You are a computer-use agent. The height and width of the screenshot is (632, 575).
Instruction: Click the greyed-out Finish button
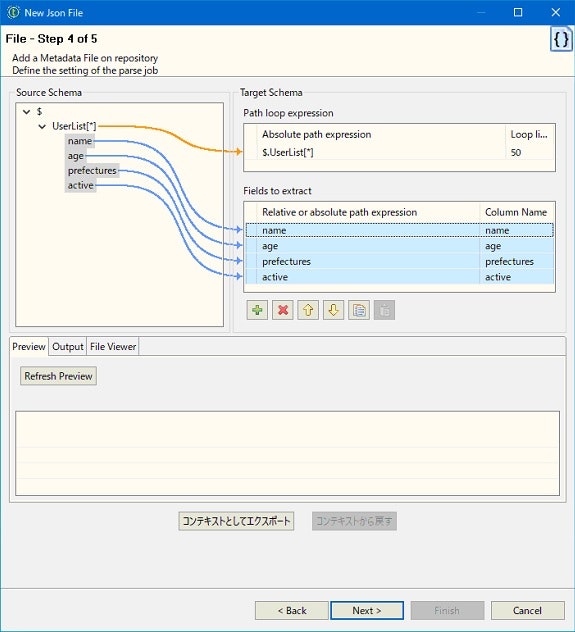447,611
